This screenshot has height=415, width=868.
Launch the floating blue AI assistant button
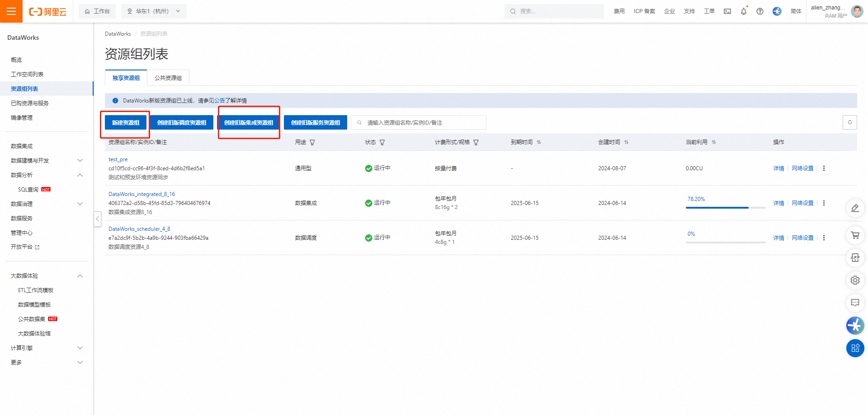[x=855, y=325]
